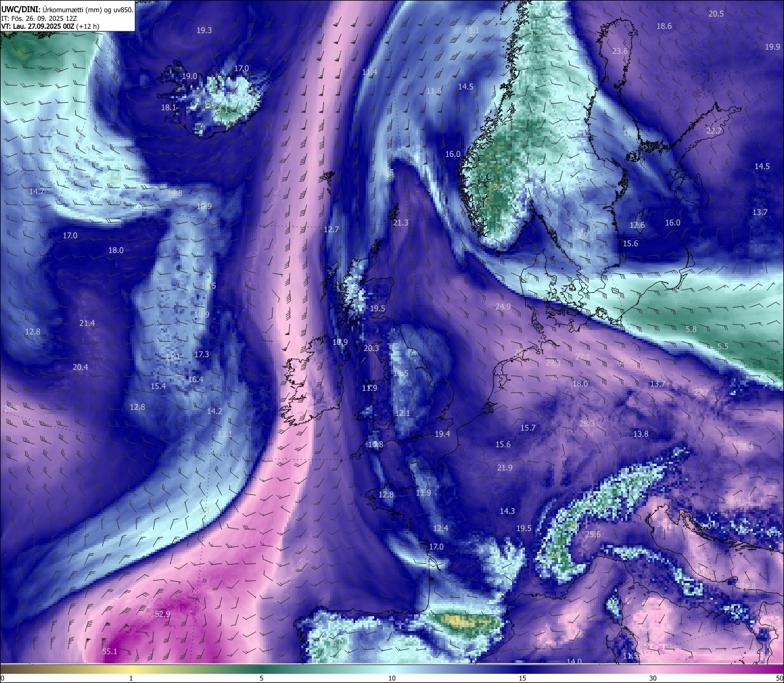Click the 14.3 value label
Image resolution: width=784 pixels, height=683 pixels.
point(507,511)
